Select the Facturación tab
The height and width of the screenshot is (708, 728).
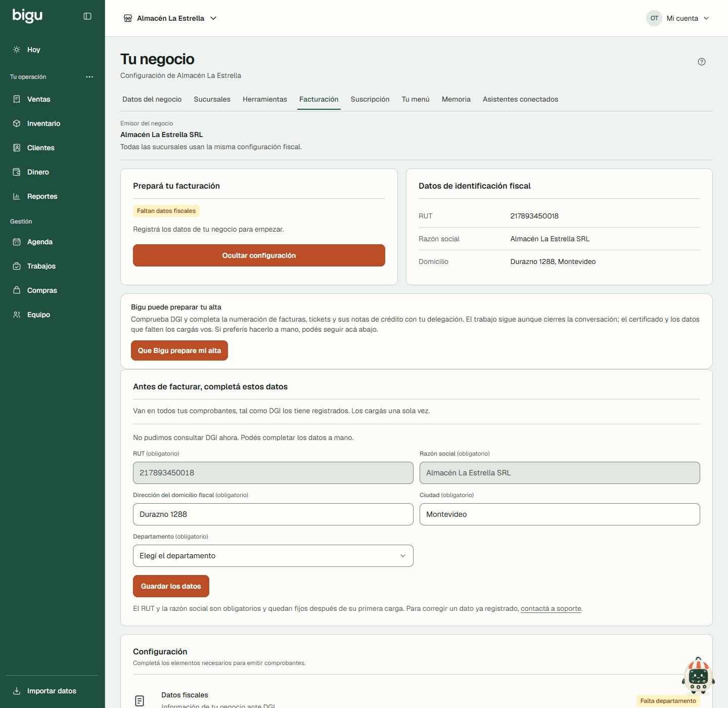click(x=319, y=99)
